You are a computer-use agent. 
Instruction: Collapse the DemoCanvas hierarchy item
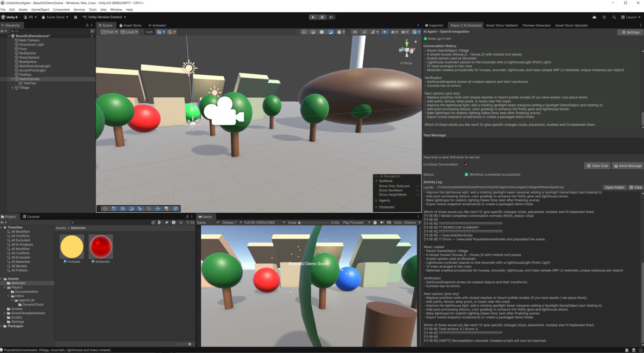13,79
